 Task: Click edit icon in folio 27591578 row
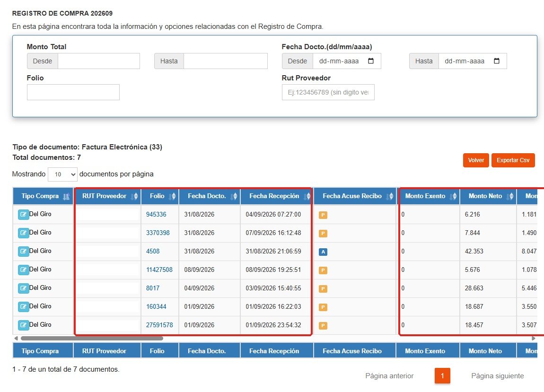pyautogui.click(x=23, y=325)
